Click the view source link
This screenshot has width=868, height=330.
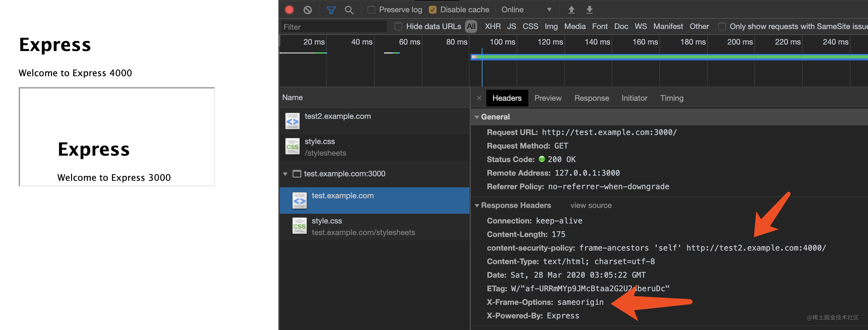(591, 205)
